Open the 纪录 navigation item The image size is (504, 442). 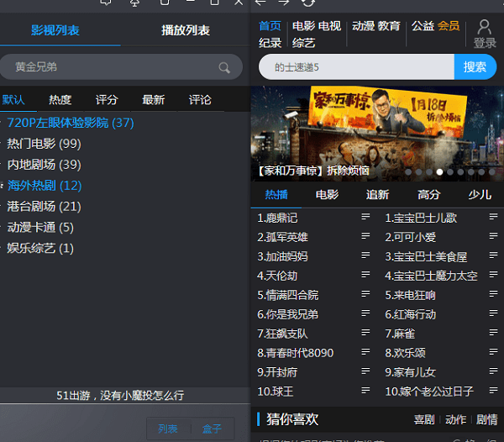pos(270,43)
